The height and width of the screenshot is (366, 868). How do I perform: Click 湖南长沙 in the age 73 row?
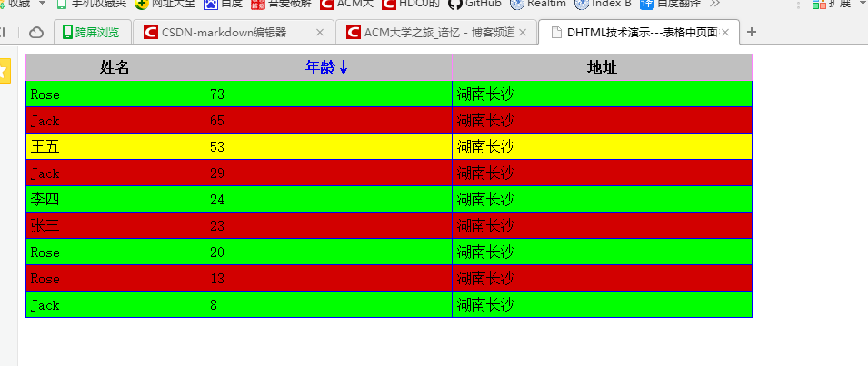(x=485, y=94)
